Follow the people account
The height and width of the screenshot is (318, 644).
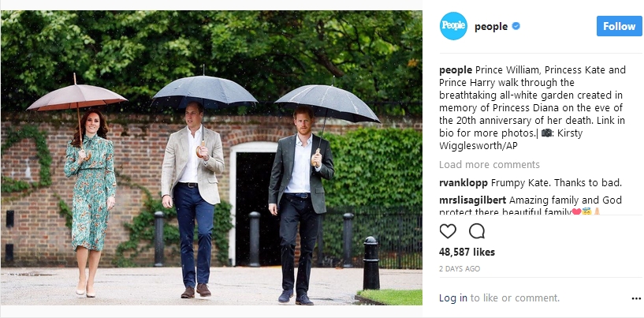pyautogui.click(x=619, y=26)
